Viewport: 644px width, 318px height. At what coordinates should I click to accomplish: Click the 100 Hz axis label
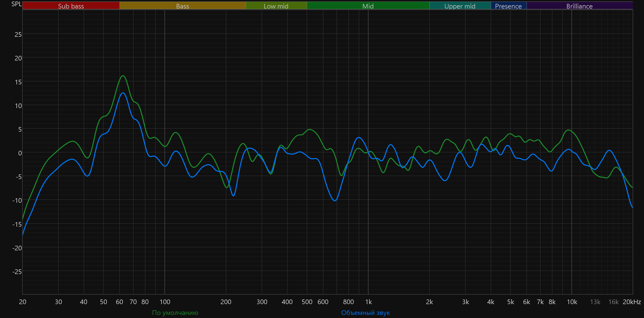tap(165, 302)
